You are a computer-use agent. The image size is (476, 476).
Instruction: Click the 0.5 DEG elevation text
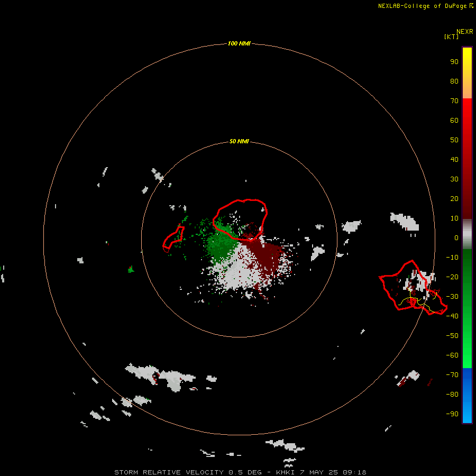(x=245, y=472)
